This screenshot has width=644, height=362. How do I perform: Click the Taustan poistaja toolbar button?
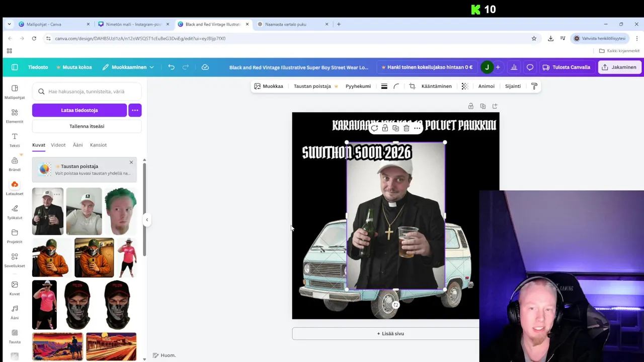pyautogui.click(x=316, y=86)
